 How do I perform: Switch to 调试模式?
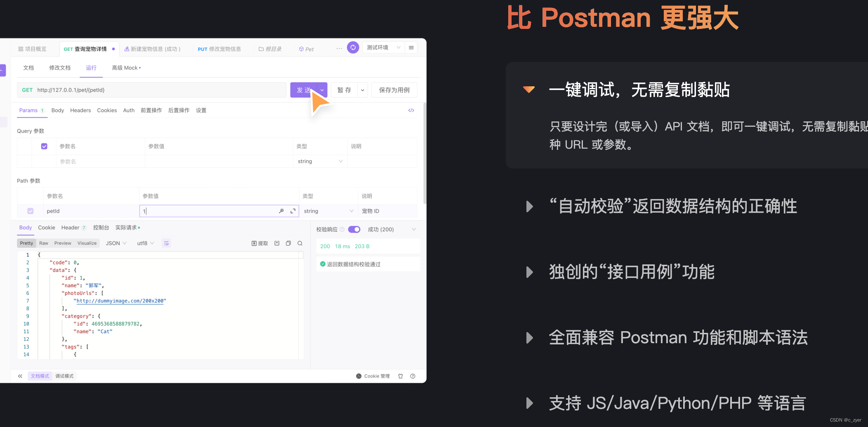pos(64,376)
